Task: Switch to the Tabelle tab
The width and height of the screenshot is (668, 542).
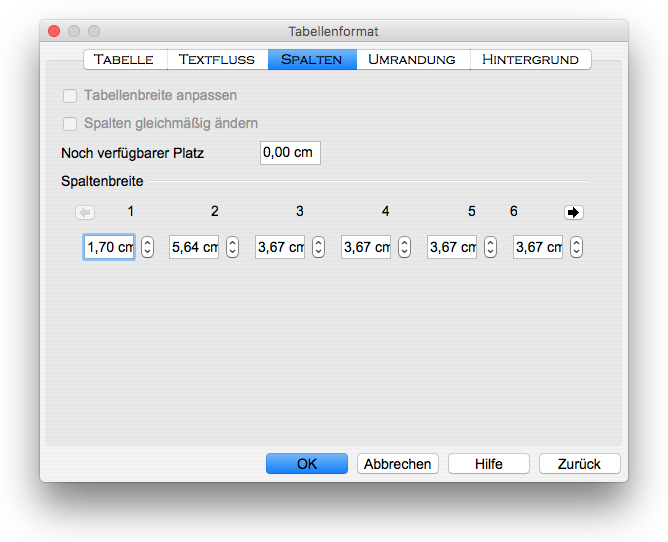Action: pyautogui.click(x=124, y=59)
